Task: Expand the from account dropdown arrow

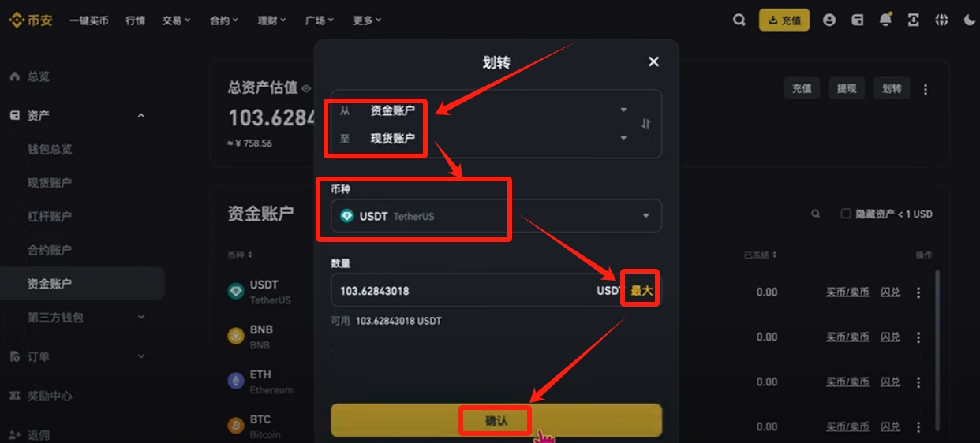Action: (x=623, y=110)
